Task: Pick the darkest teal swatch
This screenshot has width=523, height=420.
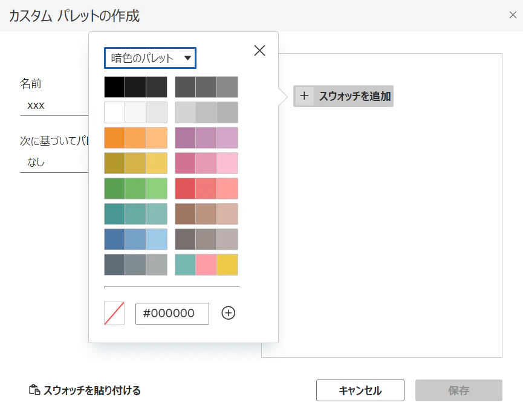Action: [114, 214]
